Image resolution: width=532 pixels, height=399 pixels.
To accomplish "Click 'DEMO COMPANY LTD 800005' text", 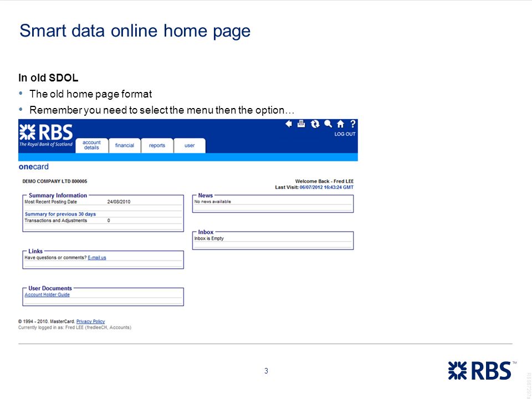I will click(55, 181).
